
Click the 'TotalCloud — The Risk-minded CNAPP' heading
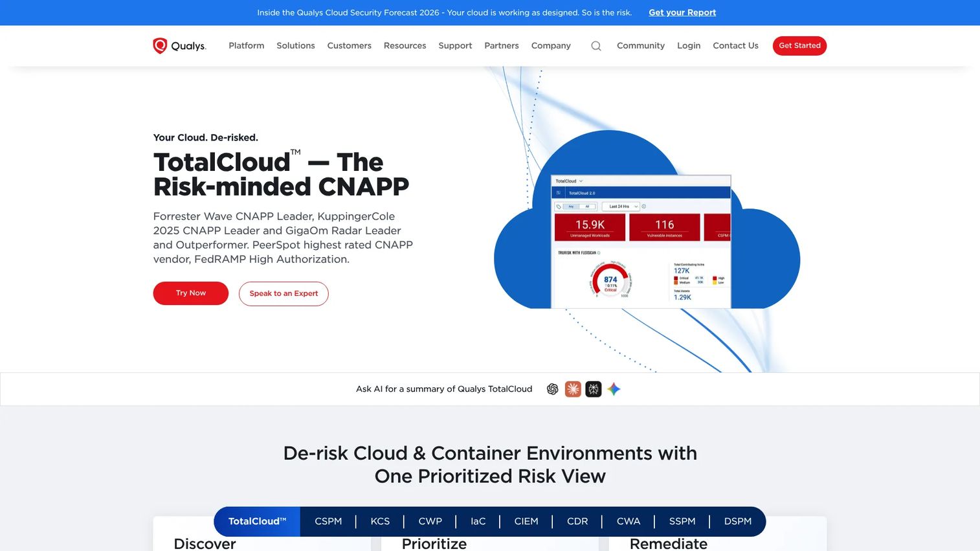[282, 174]
